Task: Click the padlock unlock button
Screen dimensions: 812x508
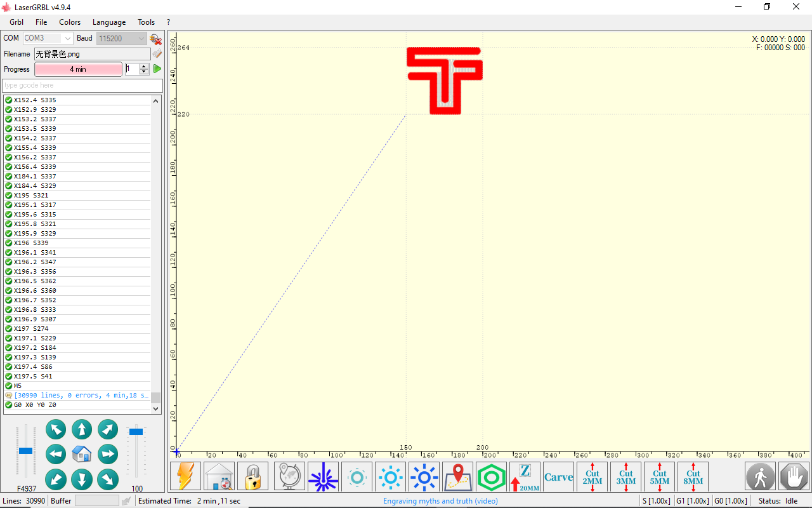Action: 252,476
